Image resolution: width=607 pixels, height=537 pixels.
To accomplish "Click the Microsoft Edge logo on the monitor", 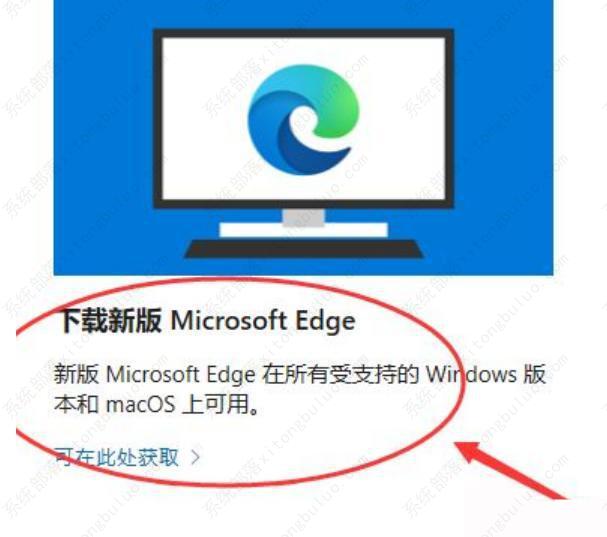I will coord(303,119).
